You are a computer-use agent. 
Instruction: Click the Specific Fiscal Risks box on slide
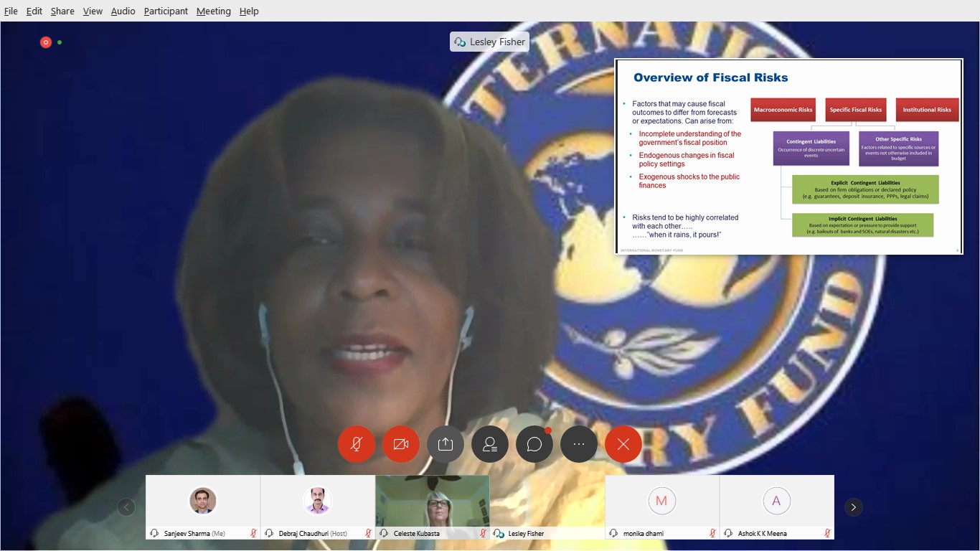(x=856, y=110)
